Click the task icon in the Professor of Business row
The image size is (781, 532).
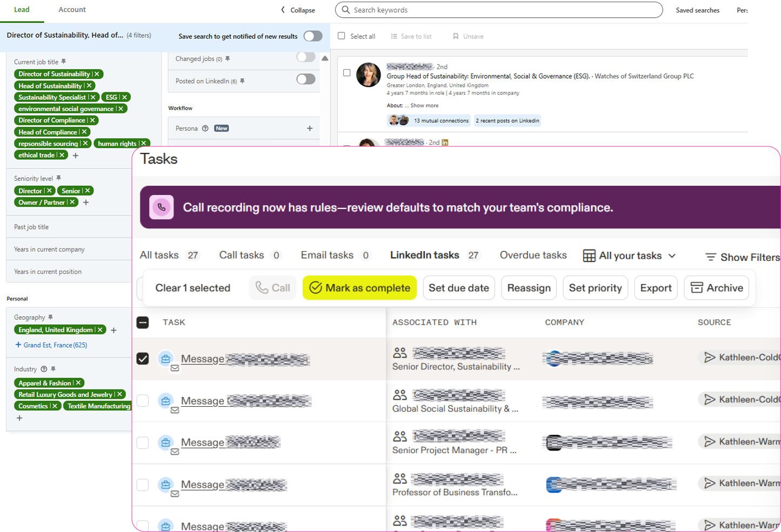click(166, 484)
